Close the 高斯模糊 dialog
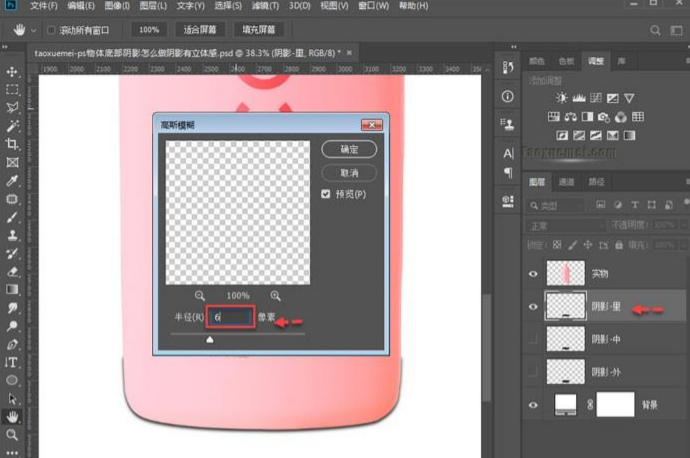Screen dimensions: 690x458 [x=372, y=125]
